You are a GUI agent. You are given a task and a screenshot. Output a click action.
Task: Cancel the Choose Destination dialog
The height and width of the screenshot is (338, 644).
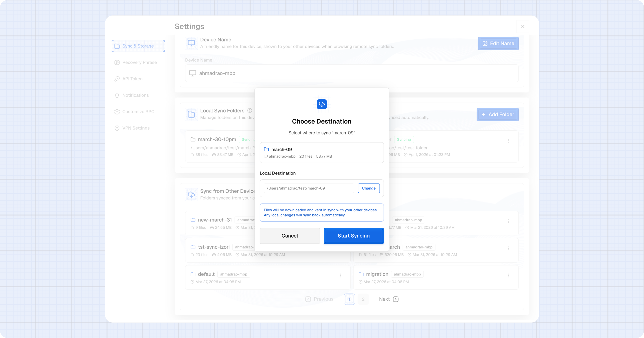click(x=289, y=236)
